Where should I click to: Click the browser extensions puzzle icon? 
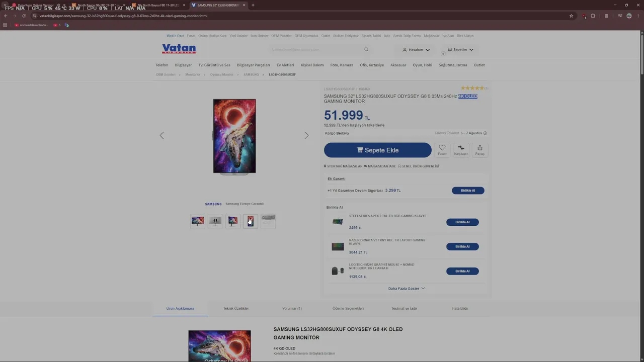click(593, 16)
